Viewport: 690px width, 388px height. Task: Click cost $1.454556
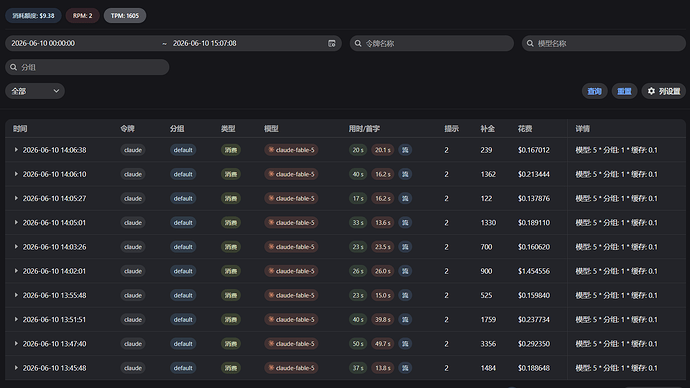[534, 271]
